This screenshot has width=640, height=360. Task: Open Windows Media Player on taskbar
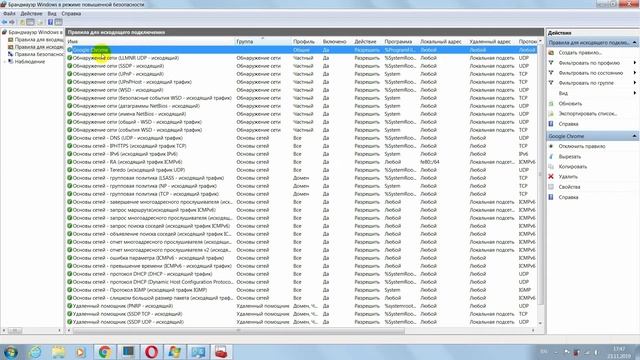click(80, 352)
